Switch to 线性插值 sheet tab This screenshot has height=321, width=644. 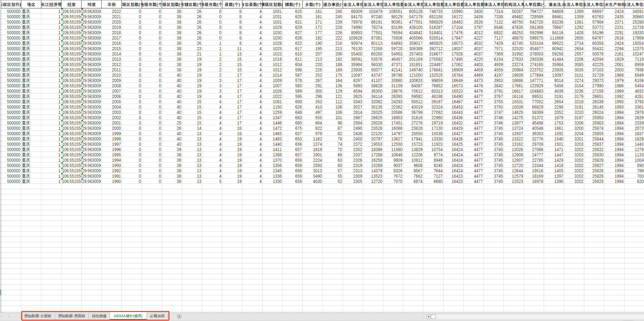[99, 316]
